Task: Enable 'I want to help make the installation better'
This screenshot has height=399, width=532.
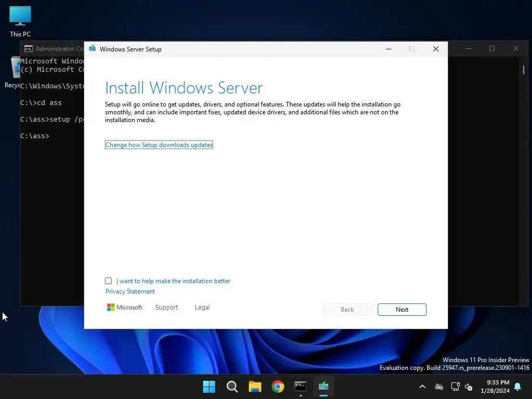Action: pos(108,281)
